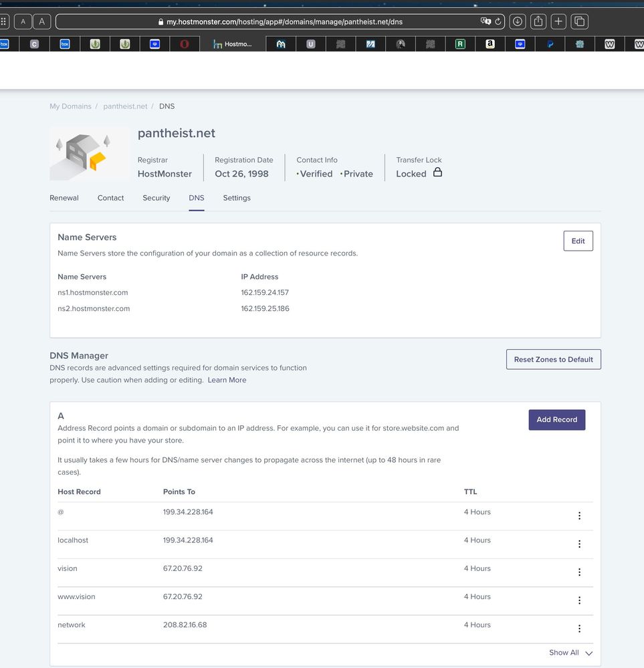The height and width of the screenshot is (668, 644).
Task: Open the Share icon in toolbar
Action: click(538, 21)
